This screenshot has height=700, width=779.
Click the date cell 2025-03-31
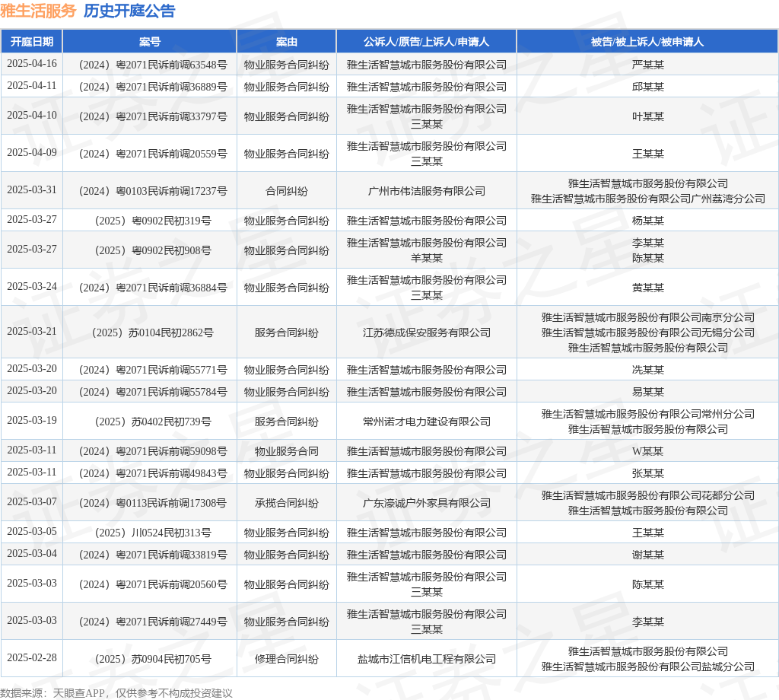[x=32, y=189]
